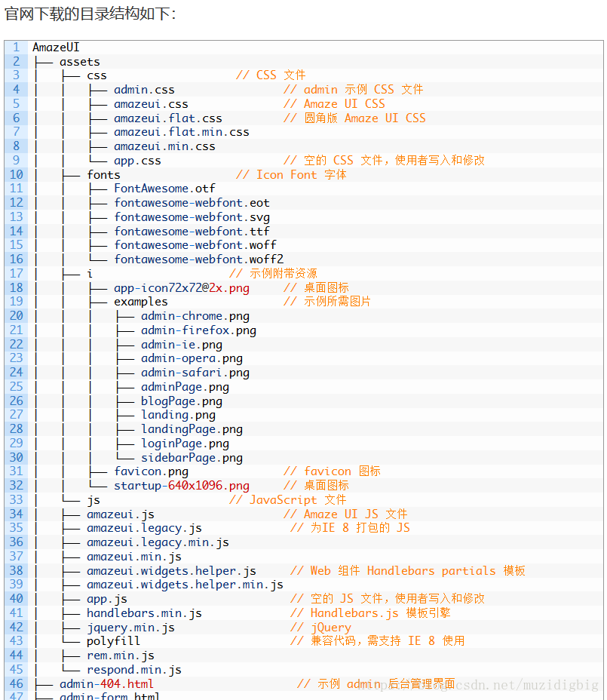
Task: Select the app.css entry
Action: click(x=137, y=161)
